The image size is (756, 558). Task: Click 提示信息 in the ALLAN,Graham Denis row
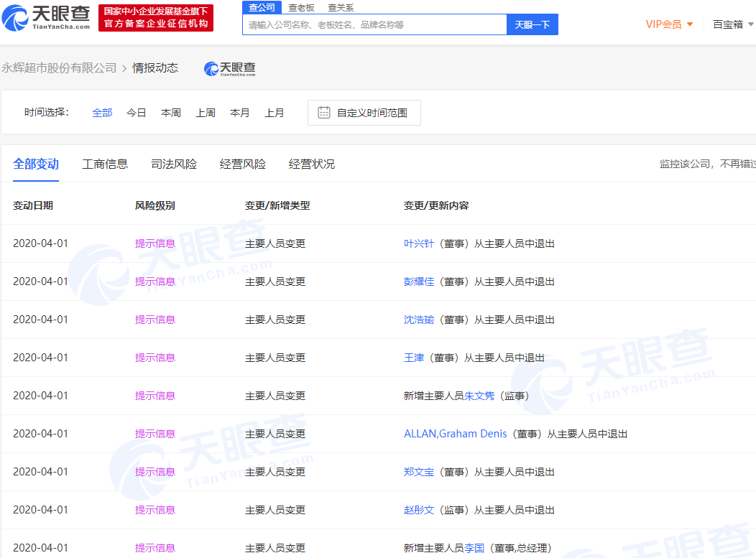155,434
